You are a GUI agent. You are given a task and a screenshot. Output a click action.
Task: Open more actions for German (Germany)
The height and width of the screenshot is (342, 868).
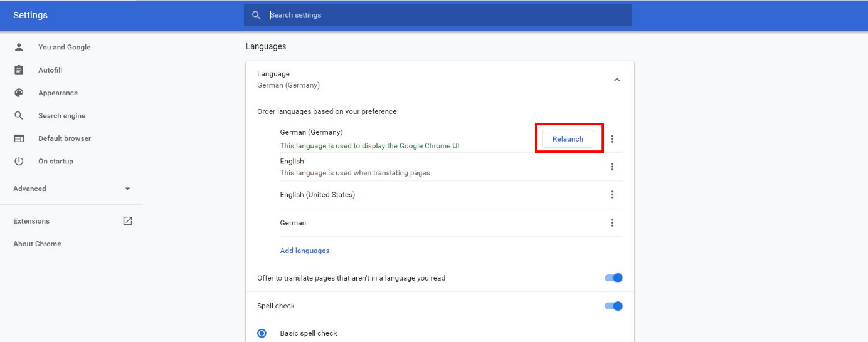click(613, 139)
